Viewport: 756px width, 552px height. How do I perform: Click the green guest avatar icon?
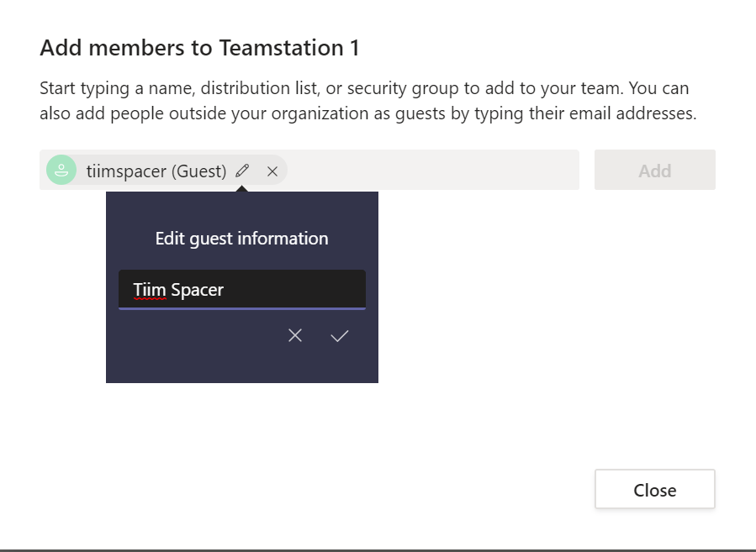pos(61,170)
